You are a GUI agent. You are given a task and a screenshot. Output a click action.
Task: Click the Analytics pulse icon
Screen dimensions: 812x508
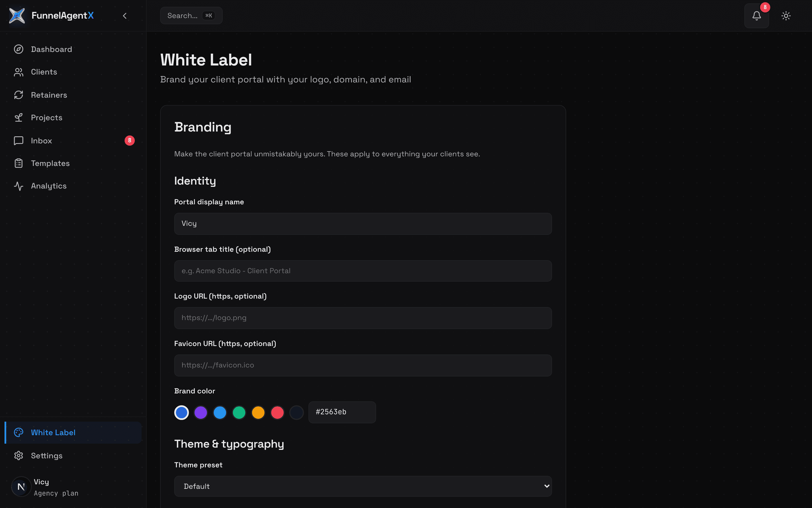click(18, 186)
